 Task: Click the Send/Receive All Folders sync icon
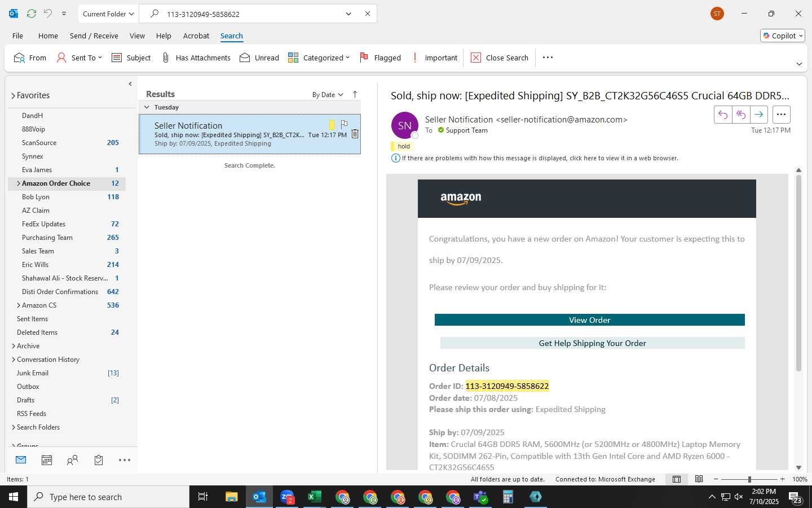[x=32, y=14]
